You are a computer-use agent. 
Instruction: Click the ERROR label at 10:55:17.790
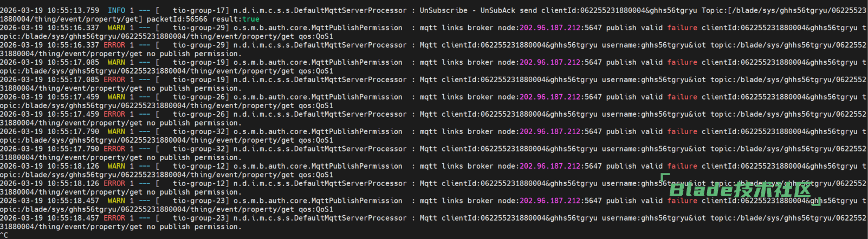114,149
